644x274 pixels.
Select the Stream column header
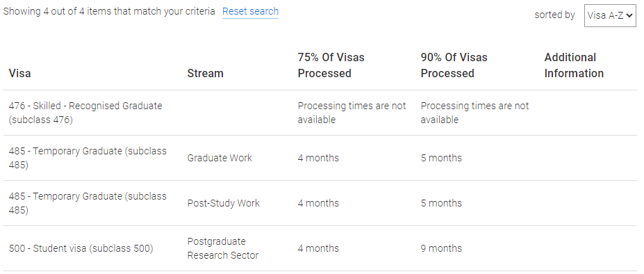pyautogui.click(x=206, y=73)
